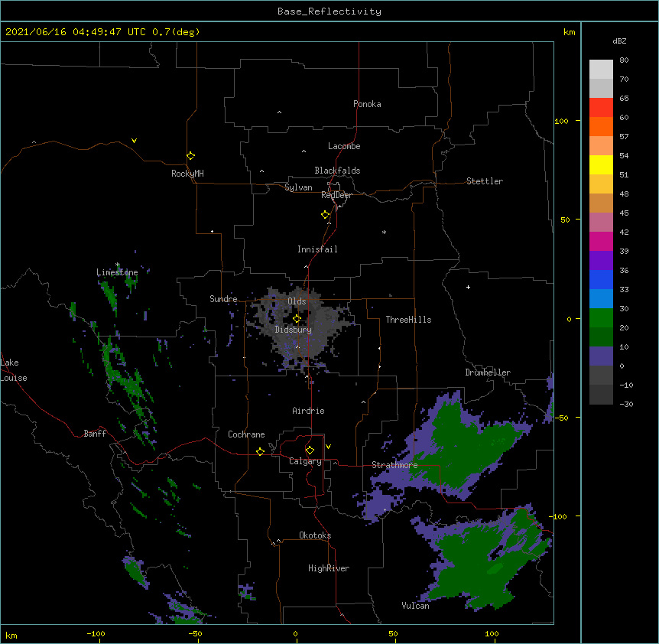This screenshot has height=644, width=659.
Task: Select the yellow diamond marker above Calgary label
Action: click(310, 450)
